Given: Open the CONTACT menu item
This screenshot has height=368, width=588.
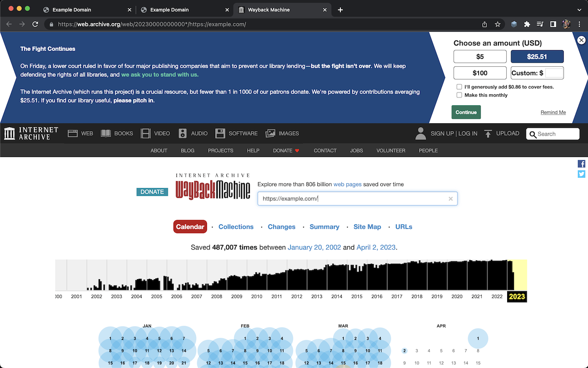Looking at the screenshot, I should pos(325,150).
